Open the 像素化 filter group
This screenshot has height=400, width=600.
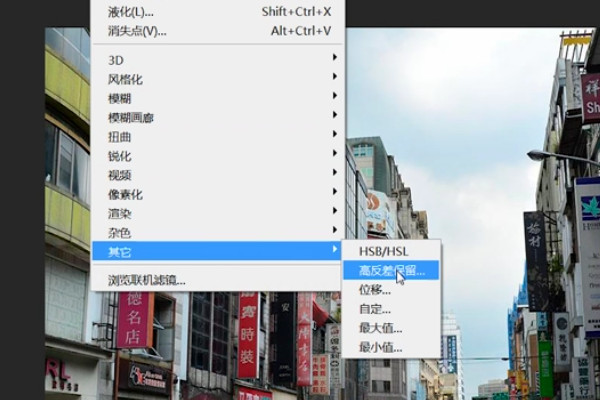tap(217, 194)
